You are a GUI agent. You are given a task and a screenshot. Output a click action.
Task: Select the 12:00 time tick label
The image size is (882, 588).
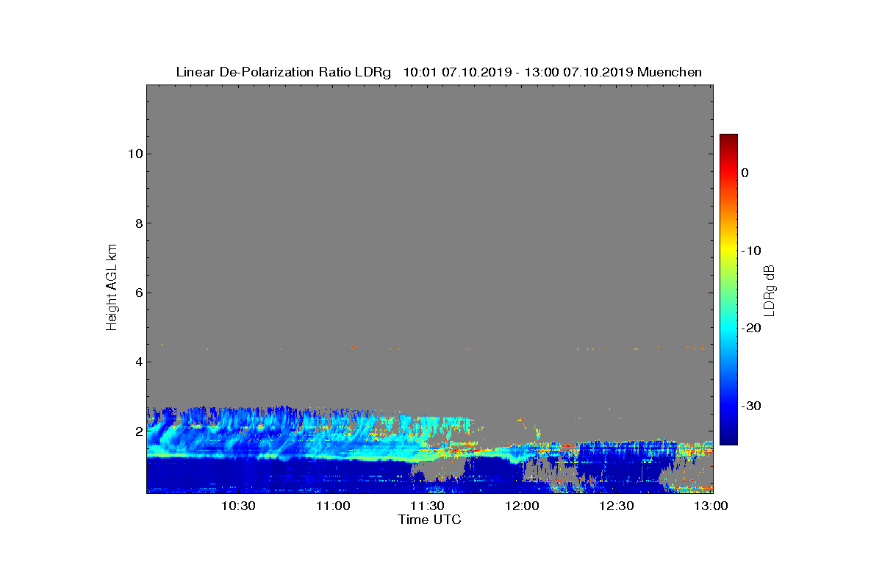click(522, 506)
